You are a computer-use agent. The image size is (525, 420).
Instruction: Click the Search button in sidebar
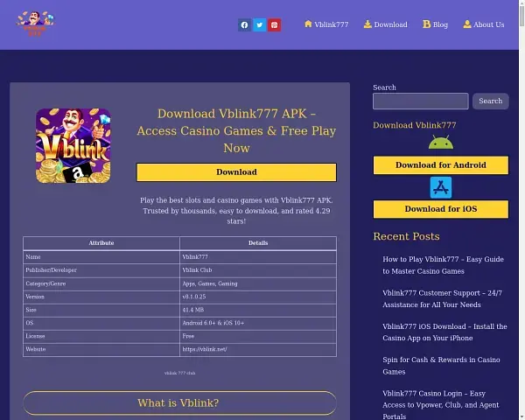click(490, 101)
